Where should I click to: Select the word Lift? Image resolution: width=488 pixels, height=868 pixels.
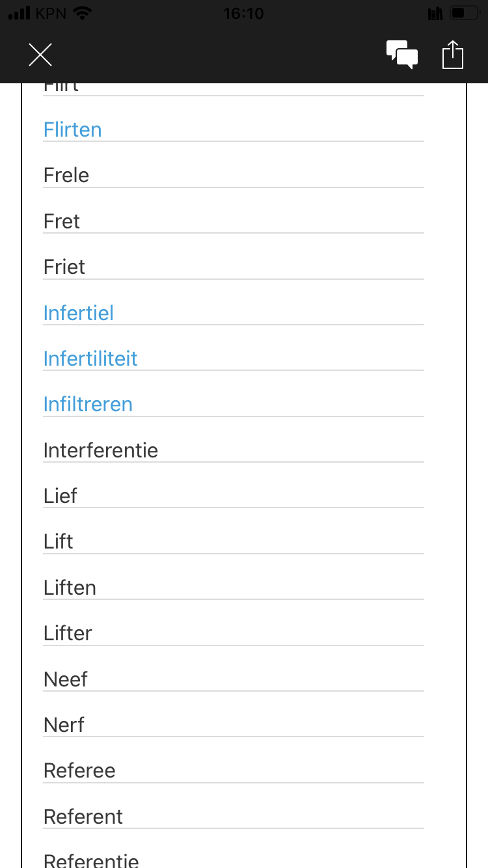[59, 541]
